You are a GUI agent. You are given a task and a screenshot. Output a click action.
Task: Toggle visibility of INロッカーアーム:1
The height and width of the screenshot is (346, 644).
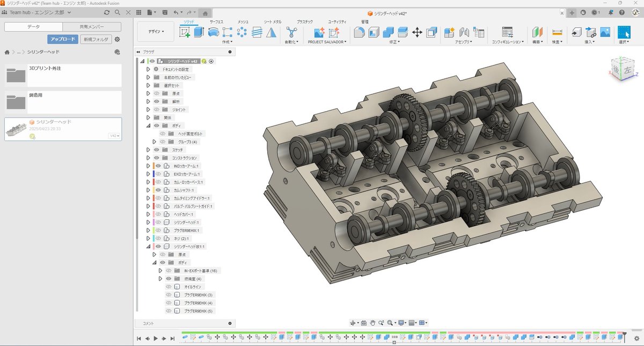pyautogui.click(x=158, y=166)
